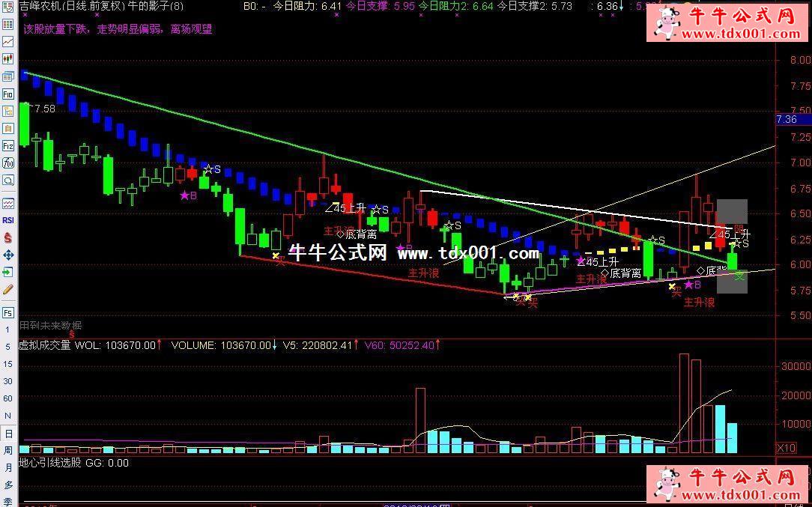
Task: Open the RSI indicator in sidebar
Action: 8,220
